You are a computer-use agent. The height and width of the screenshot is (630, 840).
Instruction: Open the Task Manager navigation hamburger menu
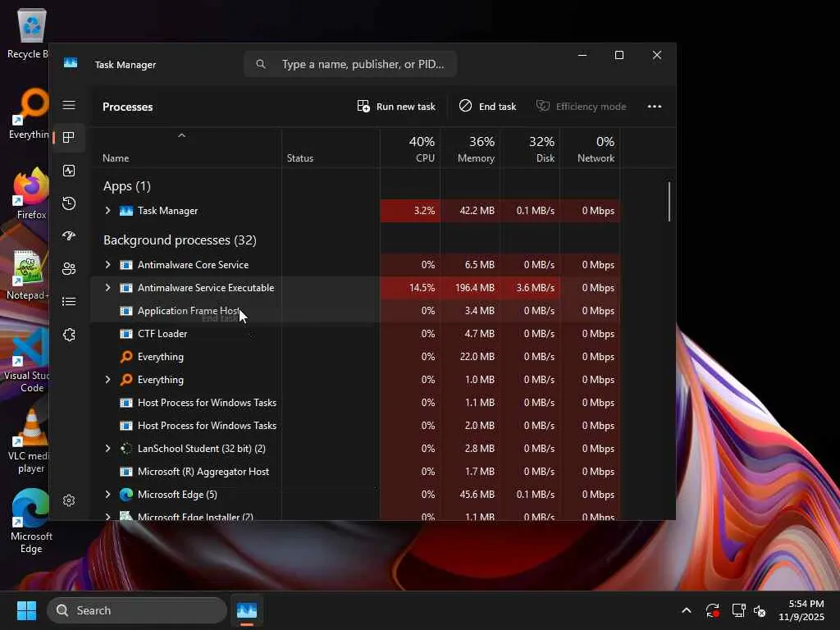click(x=69, y=105)
